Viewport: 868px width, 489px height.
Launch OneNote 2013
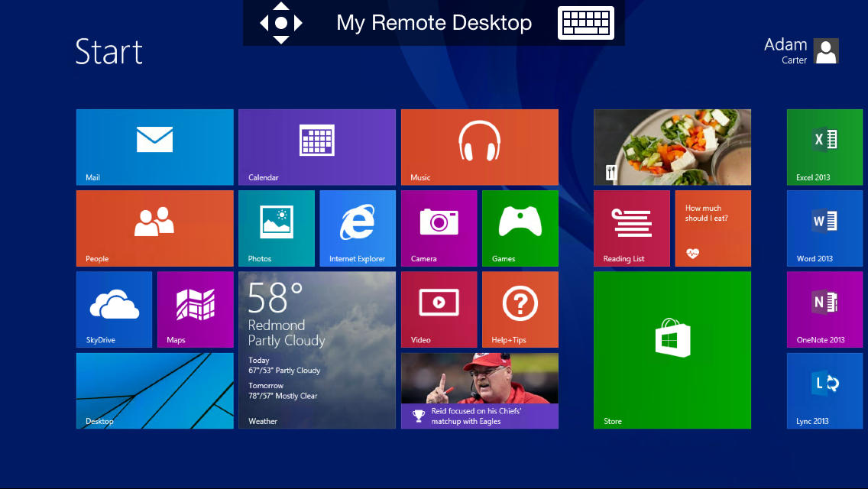[x=824, y=309]
